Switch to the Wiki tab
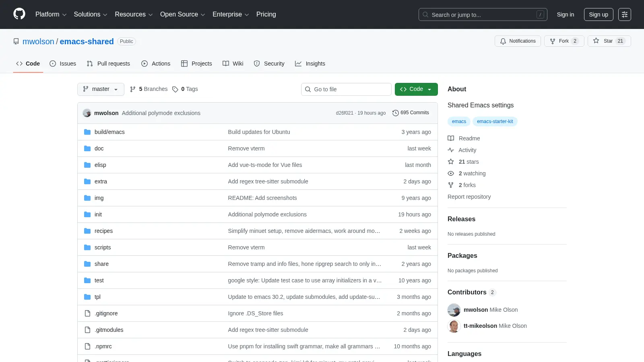This screenshot has width=644, height=362. (233, 64)
